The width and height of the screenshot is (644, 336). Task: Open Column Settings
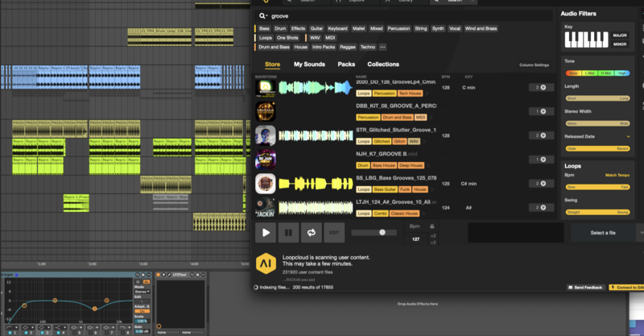pos(534,65)
